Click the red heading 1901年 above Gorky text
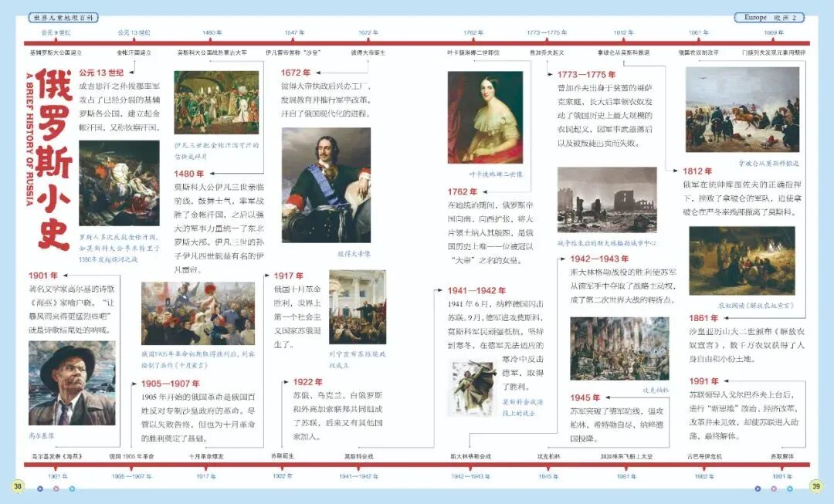This screenshot has height=504, width=834. click(x=43, y=276)
